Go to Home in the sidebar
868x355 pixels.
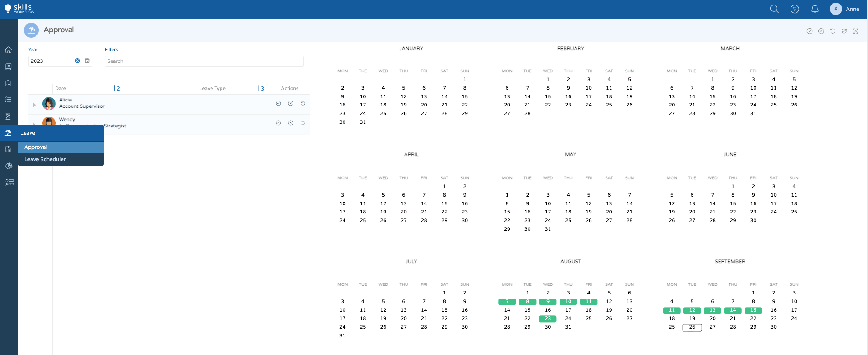(x=8, y=50)
